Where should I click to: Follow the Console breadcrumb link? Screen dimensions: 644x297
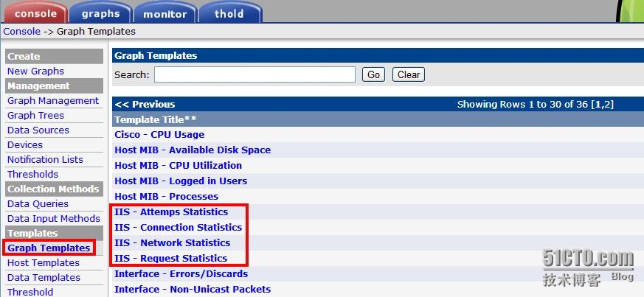[x=22, y=32]
